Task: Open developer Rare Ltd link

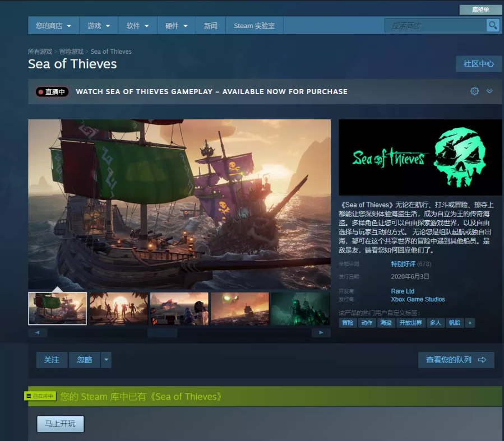Action: pos(403,291)
